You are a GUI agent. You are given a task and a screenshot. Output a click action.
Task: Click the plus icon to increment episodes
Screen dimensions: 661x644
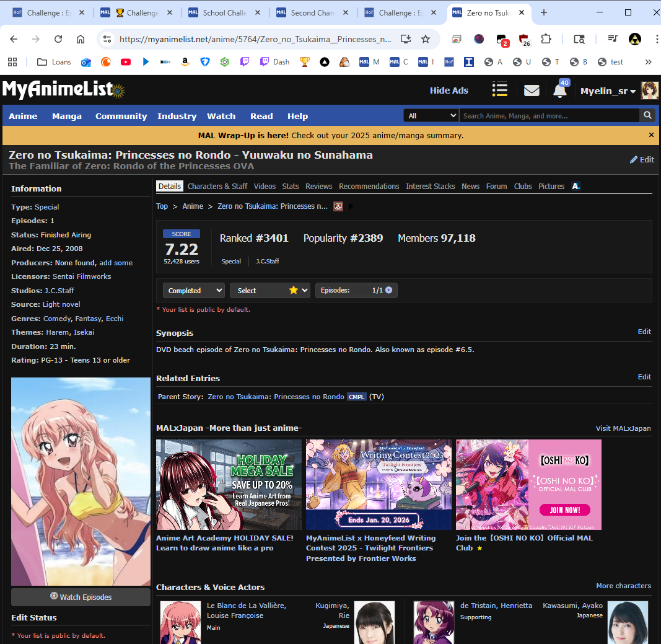click(388, 290)
